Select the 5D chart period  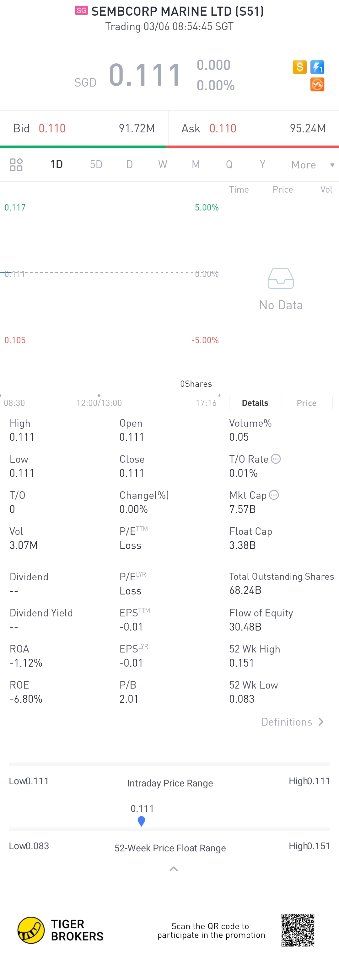(x=96, y=164)
